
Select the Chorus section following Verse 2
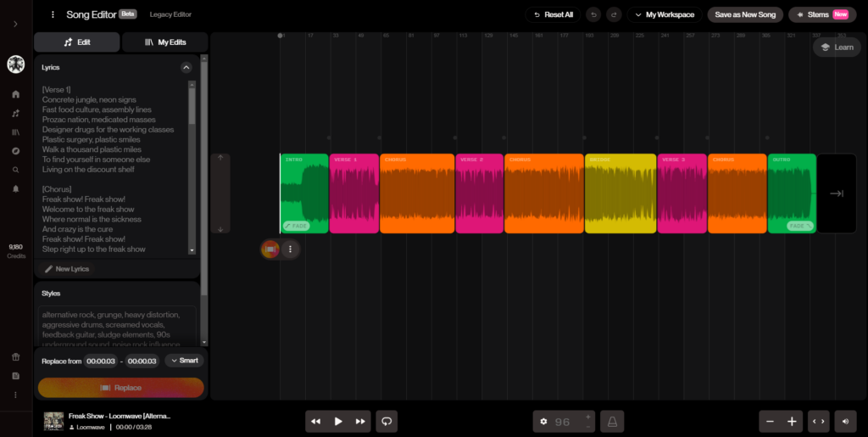544,193
